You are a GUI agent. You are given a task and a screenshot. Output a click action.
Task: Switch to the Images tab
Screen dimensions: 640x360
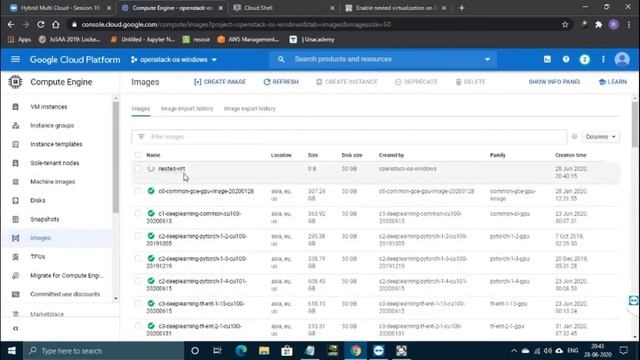pyautogui.click(x=141, y=109)
